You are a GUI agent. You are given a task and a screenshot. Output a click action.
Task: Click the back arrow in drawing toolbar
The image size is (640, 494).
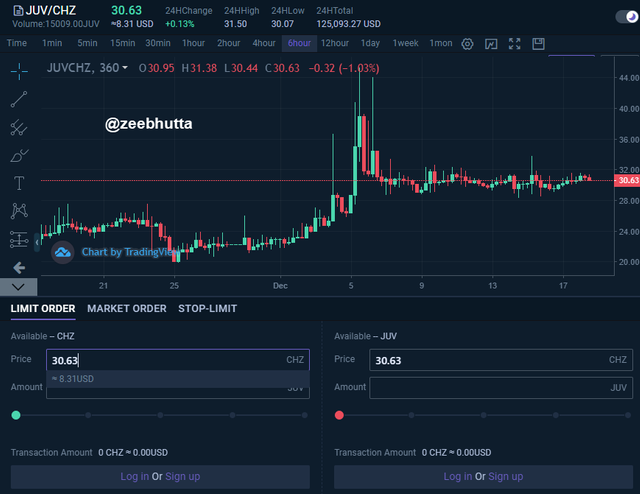click(19, 268)
